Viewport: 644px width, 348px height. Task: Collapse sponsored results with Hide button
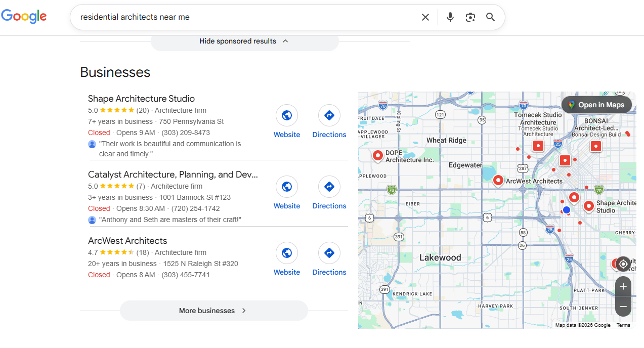244,41
